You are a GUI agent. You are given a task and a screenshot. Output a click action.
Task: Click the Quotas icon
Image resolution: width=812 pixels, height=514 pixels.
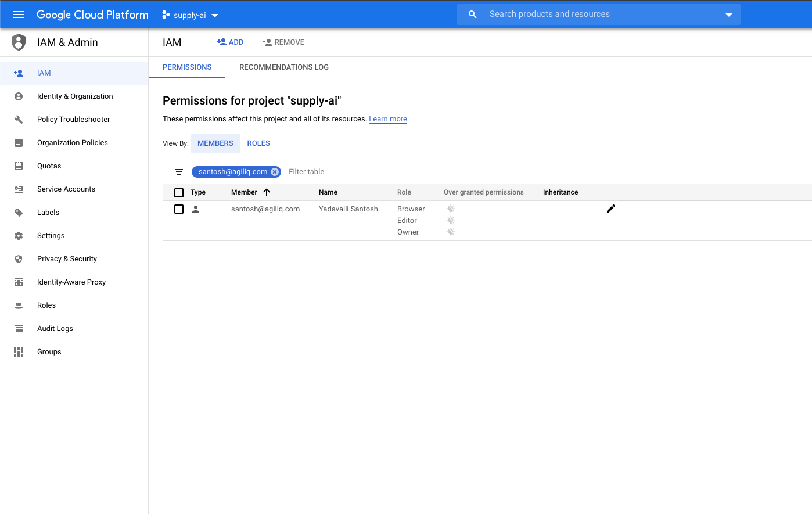tap(19, 166)
